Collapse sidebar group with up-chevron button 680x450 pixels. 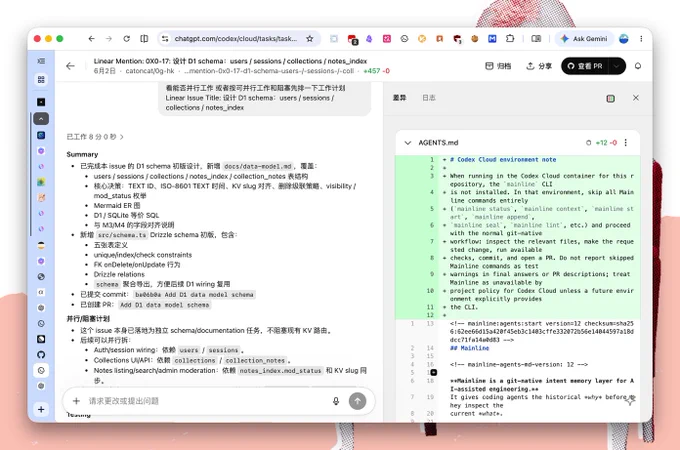click(x=41, y=118)
